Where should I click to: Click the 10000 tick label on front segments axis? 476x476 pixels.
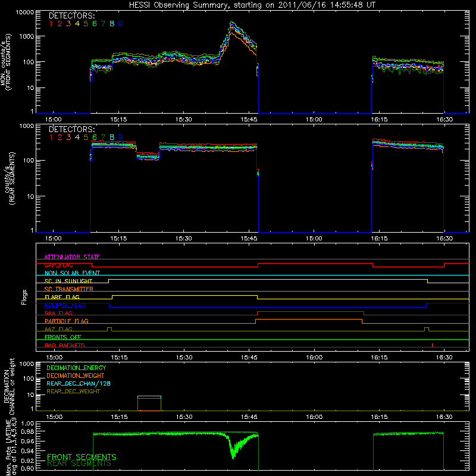coord(25,12)
